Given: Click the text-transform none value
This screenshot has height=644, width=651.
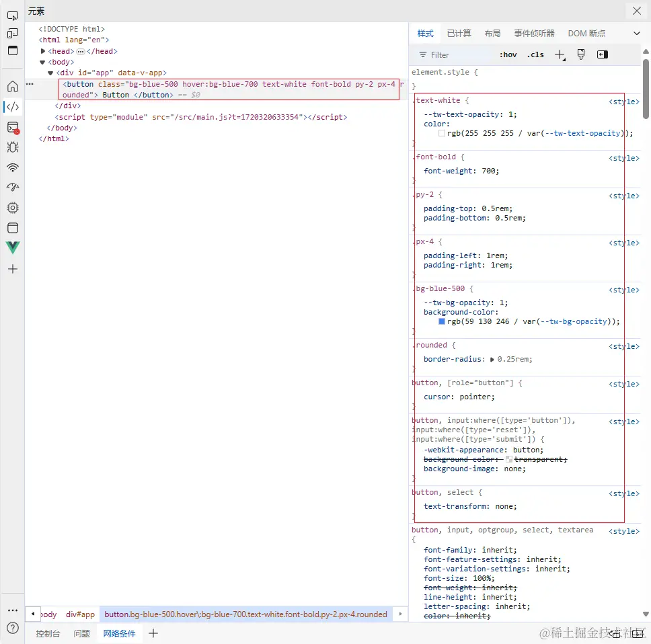Looking at the screenshot, I should (504, 507).
